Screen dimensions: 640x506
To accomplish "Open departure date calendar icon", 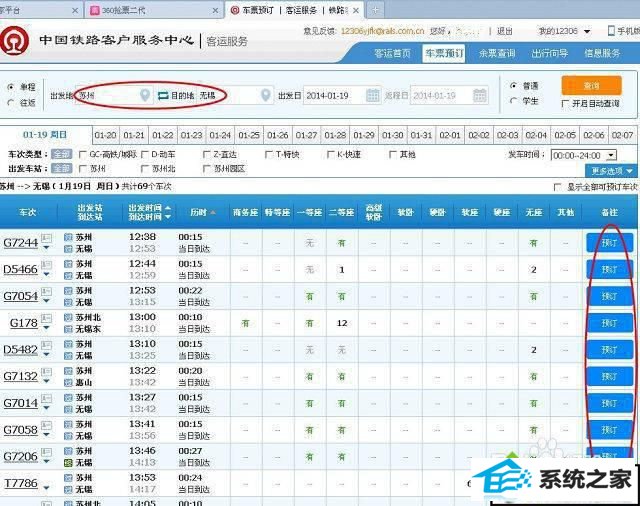I will pyautogui.click(x=373, y=95).
